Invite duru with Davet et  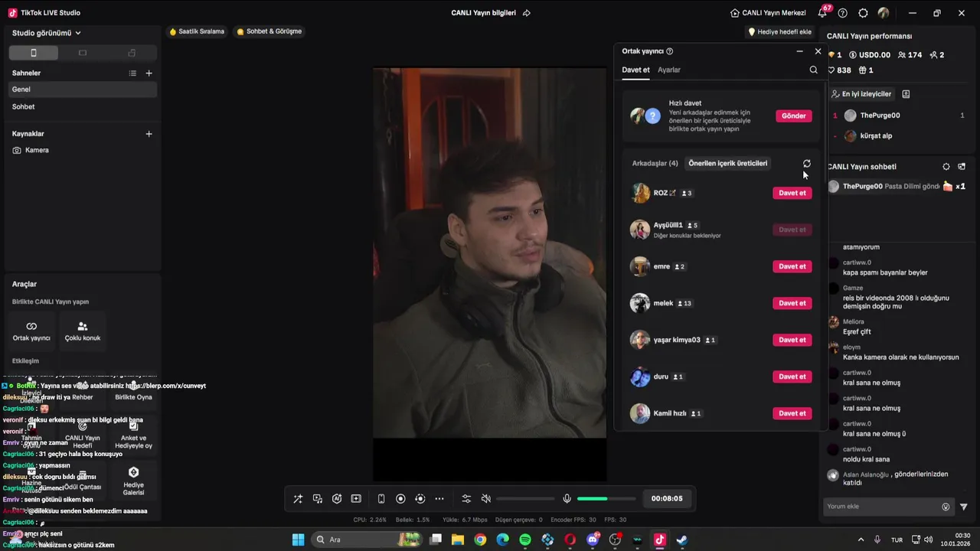point(792,377)
